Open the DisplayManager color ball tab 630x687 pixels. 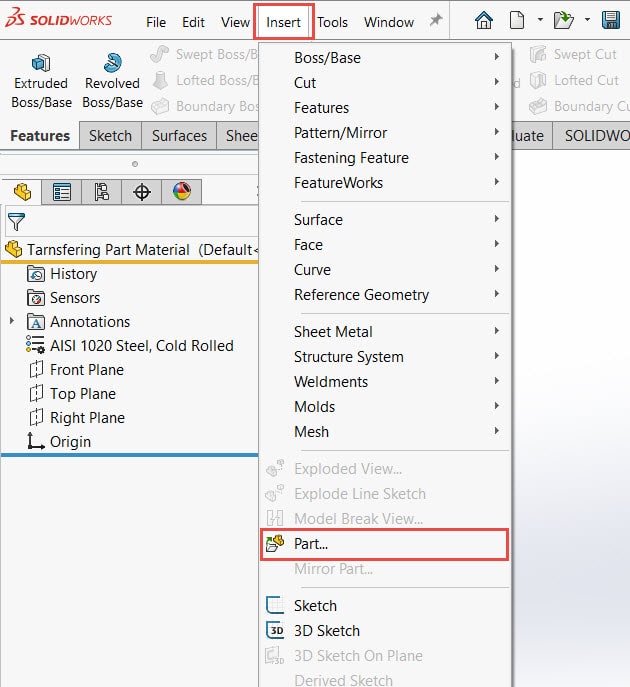click(x=182, y=191)
